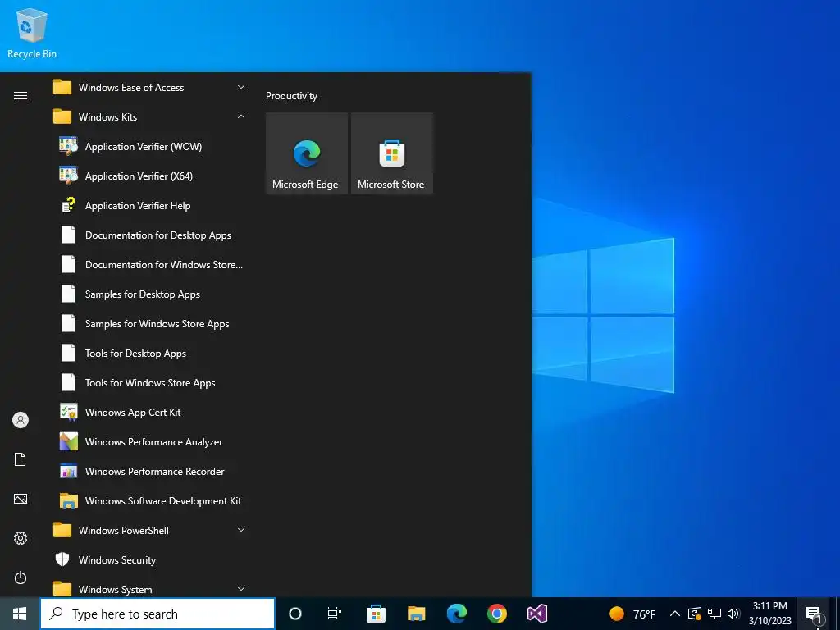Click the taskbar search box
Viewport: 840px width, 630px height.
pos(157,614)
